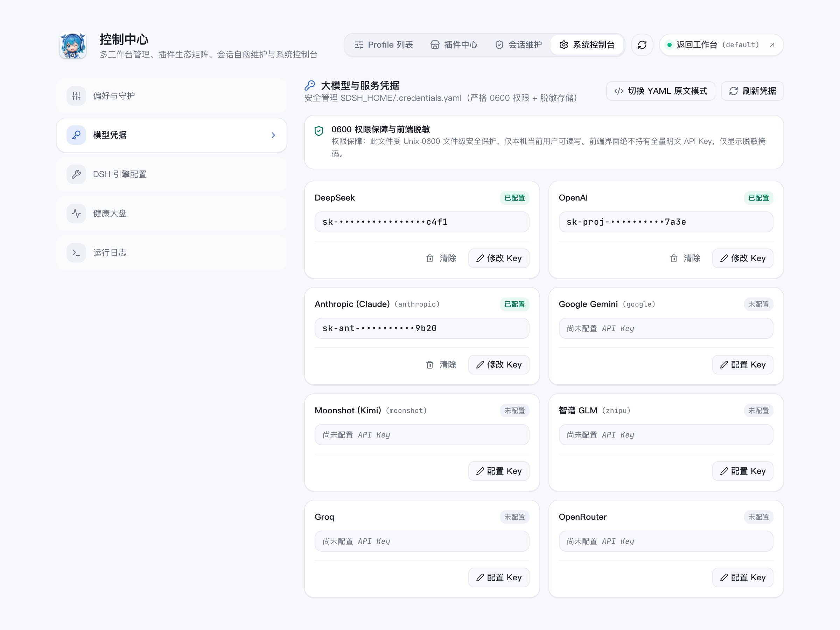Open 健康大盘 sidebar entry
This screenshot has height=630, width=840.
171,213
